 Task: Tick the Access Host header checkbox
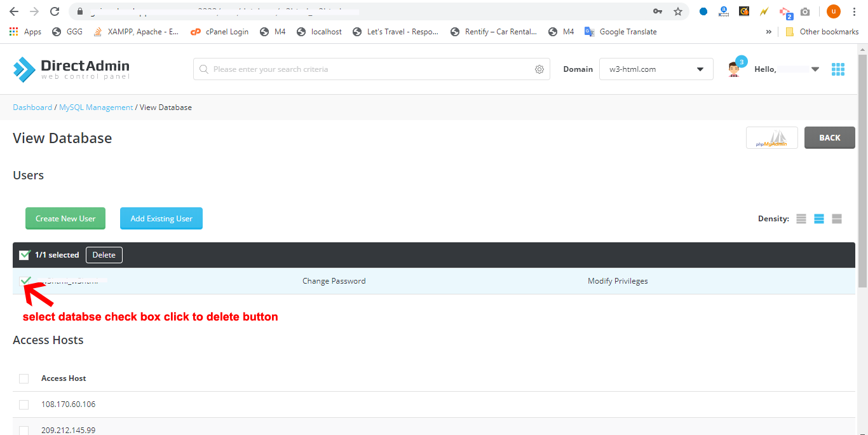point(24,378)
